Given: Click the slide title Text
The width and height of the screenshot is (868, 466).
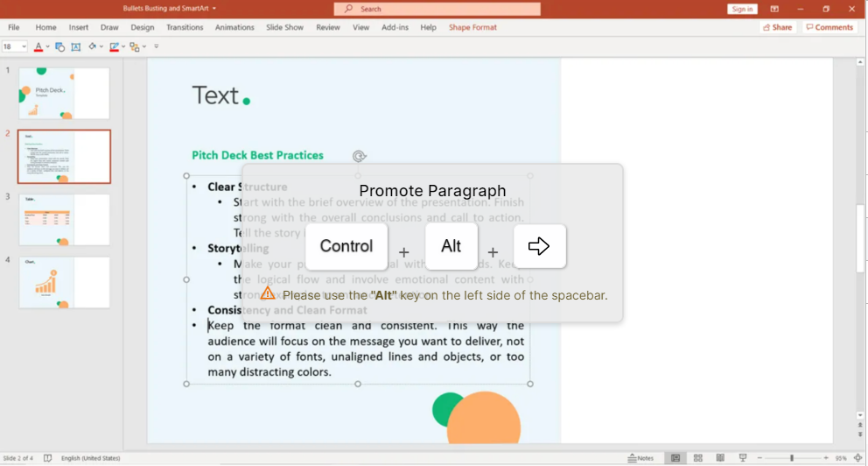Looking at the screenshot, I should point(215,95).
